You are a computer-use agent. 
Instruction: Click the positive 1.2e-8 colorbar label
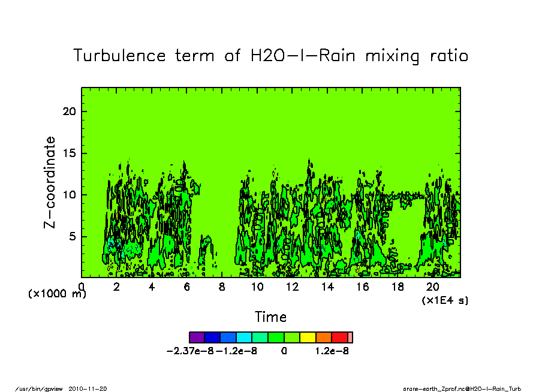pyautogui.click(x=332, y=351)
